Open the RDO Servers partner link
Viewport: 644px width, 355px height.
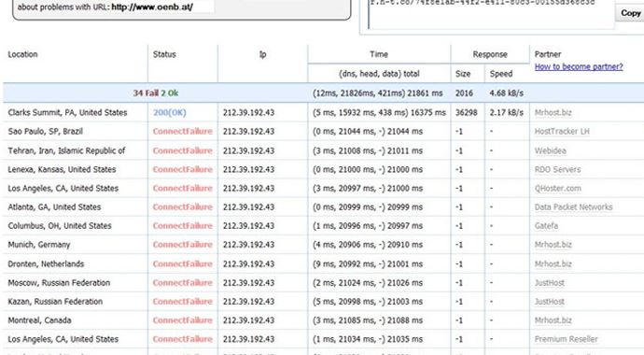(x=558, y=170)
